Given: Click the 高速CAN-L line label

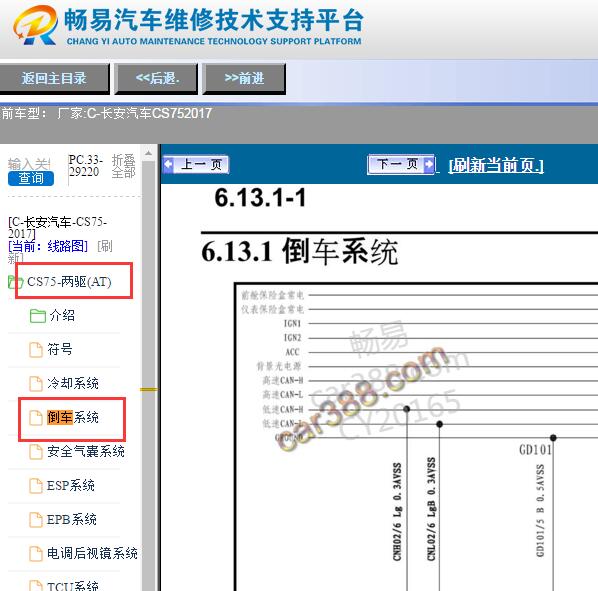Looking at the screenshot, I should coord(283,395).
